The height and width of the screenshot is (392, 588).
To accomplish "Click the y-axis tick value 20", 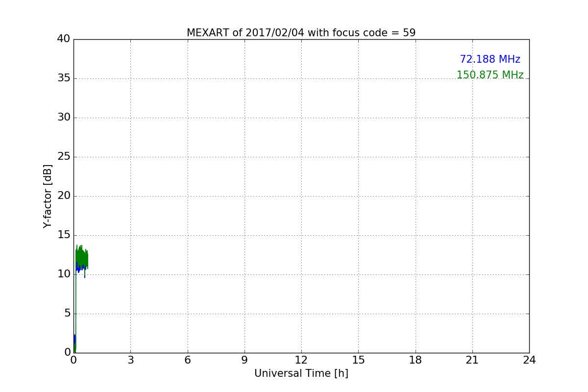I will (63, 196).
